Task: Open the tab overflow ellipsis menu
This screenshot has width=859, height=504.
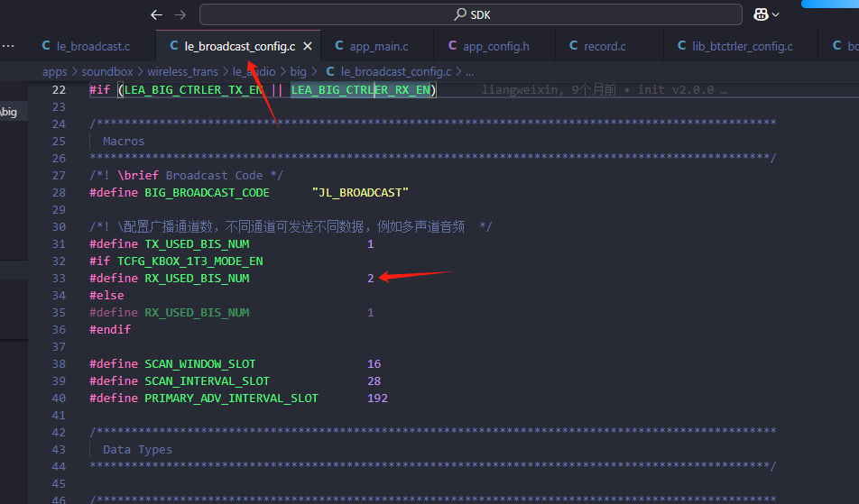Action: click(8, 46)
